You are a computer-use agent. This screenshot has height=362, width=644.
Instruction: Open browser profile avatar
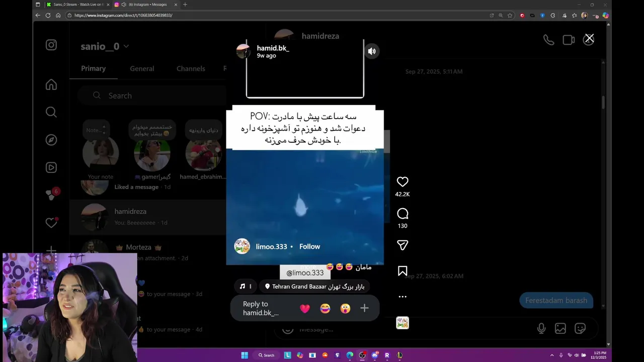tap(584, 15)
